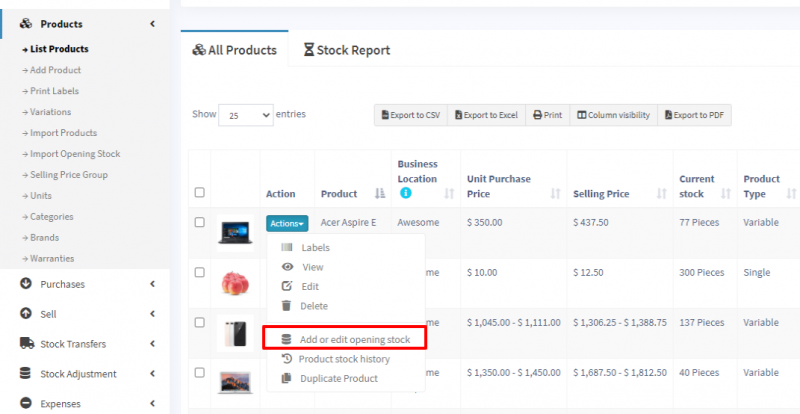Export the table to CSV
Screen dimensions: 800x414
click(410, 115)
